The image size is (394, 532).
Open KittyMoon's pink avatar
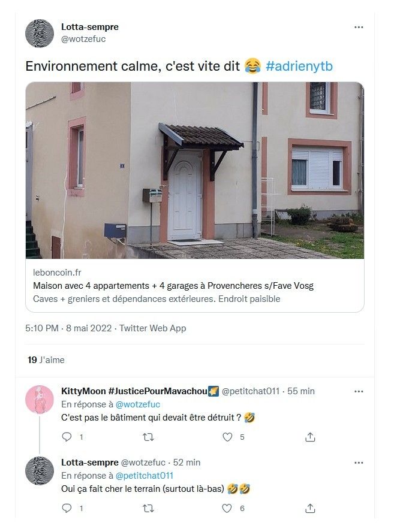pos(40,400)
